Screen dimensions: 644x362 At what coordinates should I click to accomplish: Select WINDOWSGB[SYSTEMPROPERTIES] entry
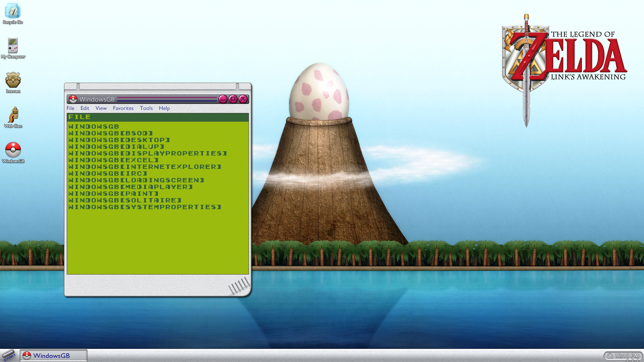tap(145, 207)
